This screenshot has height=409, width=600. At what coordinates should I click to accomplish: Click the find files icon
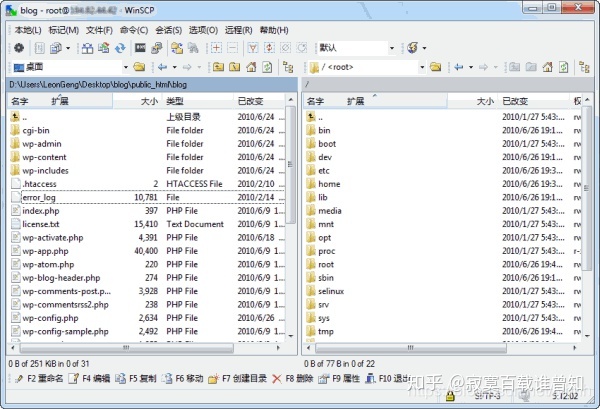pyautogui.click(x=193, y=48)
